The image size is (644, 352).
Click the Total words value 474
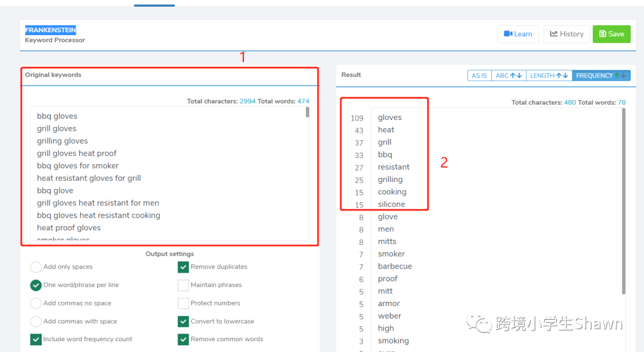pos(303,101)
